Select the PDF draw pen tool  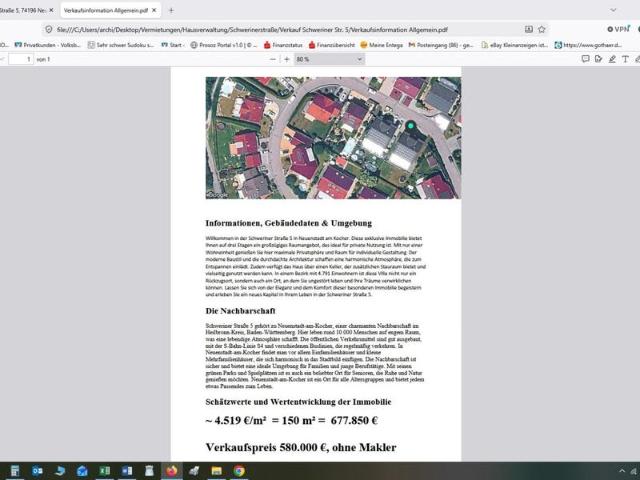pyautogui.click(x=612, y=59)
